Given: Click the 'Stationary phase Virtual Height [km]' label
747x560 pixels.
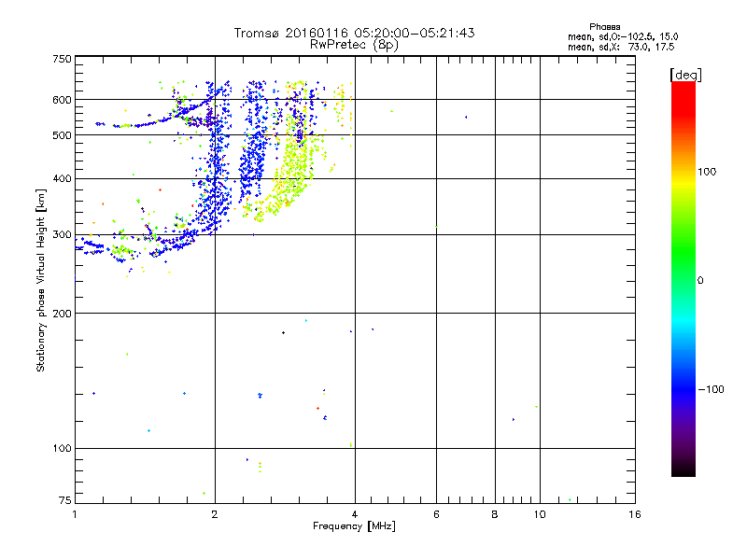Looking at the screenshot, I should click(x=41, y=280).
